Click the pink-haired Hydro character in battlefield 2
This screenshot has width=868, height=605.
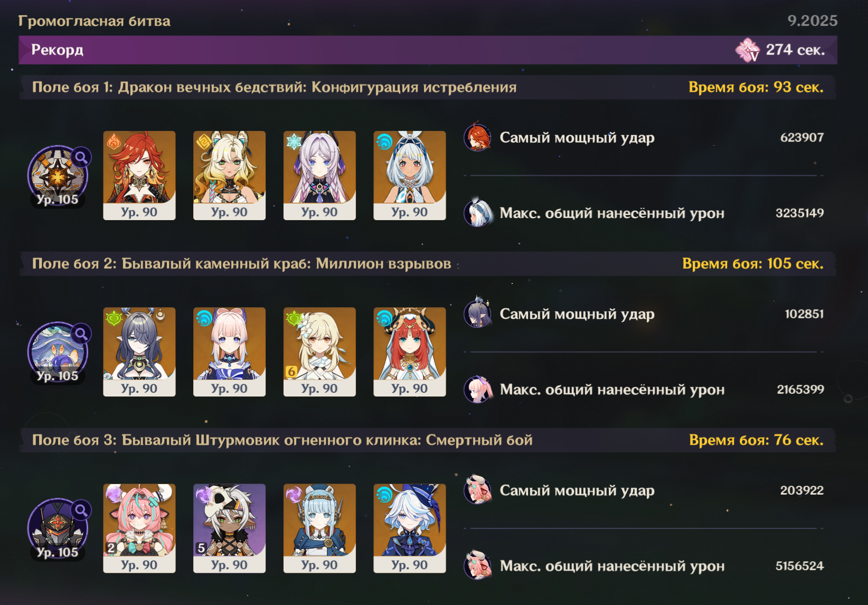tap(230, 352)
